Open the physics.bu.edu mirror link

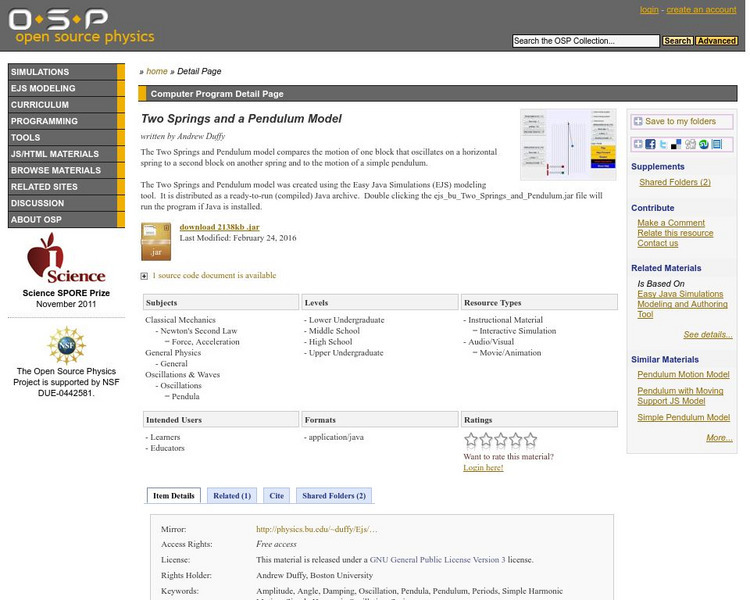316,529
